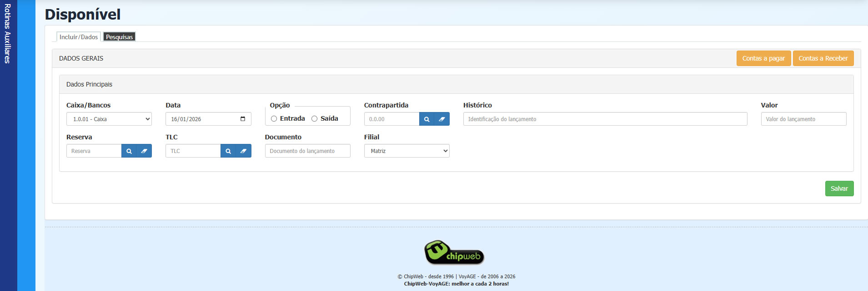Switch to the Pesquisas tab
868x291 pixels.
[x=119, y=37]
